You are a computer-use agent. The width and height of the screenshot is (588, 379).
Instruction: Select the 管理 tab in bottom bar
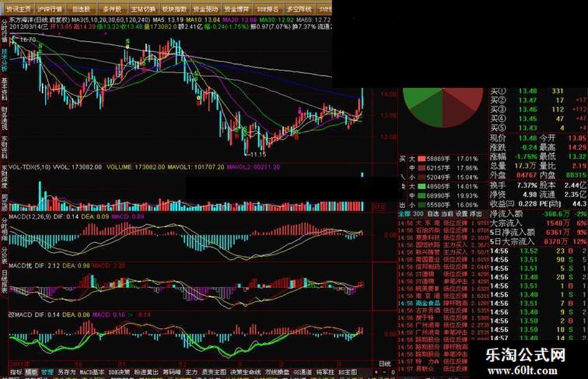47,372
